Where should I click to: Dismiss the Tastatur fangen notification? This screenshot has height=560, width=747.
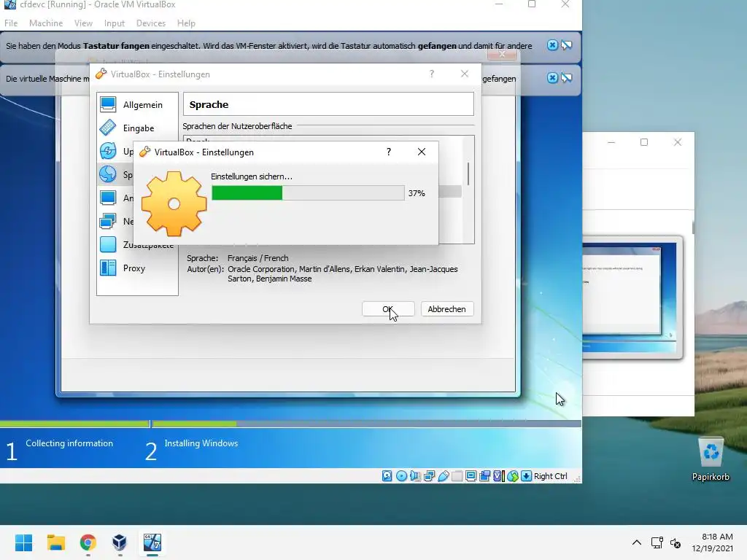(x=552, y=45)
